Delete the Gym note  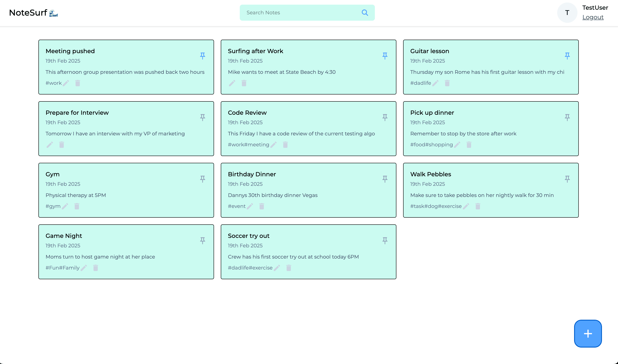coord(77,206)
